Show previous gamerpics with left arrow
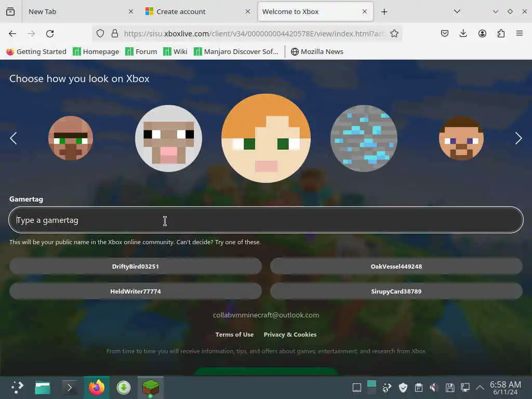This screenshot has width=532, height=399. pos(13,138)
